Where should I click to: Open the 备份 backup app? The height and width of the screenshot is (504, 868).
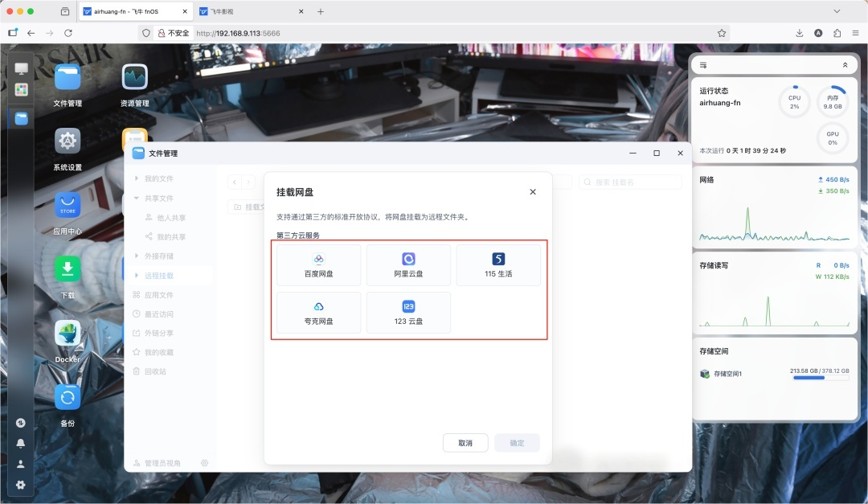pos(68,397)
